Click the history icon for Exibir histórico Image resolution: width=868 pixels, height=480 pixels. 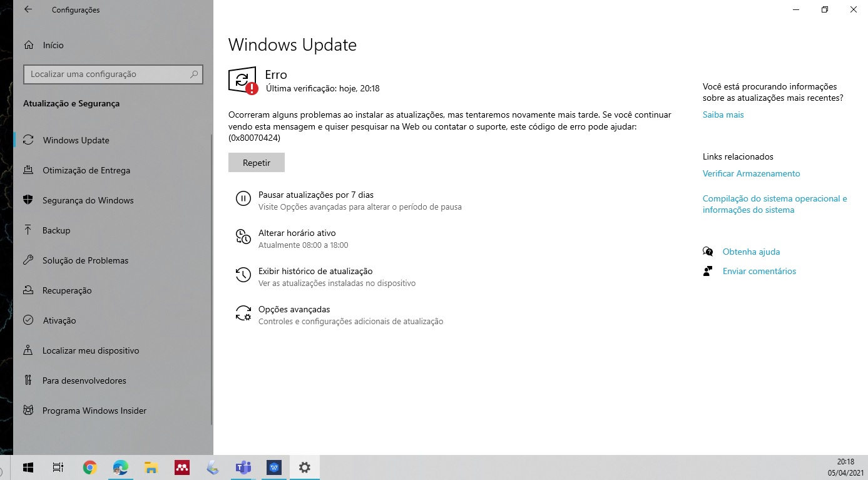tap(243, 275)
